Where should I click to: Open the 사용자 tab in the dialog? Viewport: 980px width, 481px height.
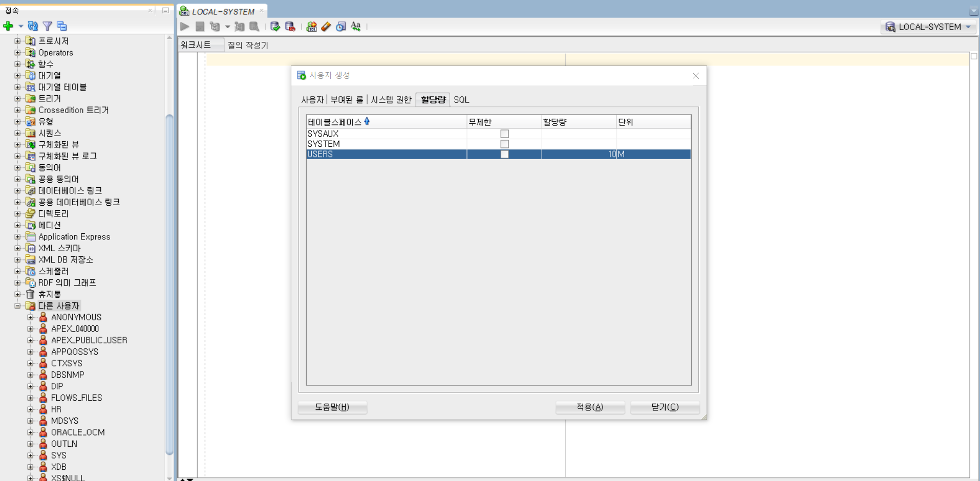tap(312, 100)
